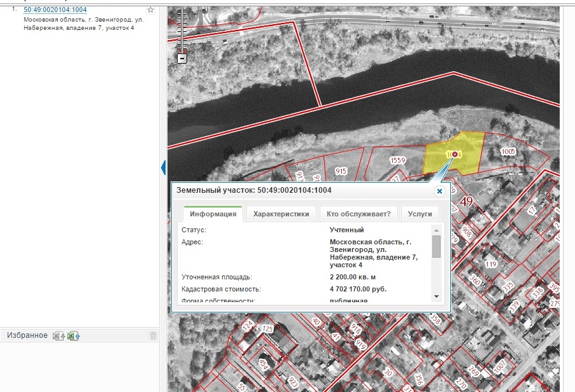
Task: Add parcel 50:49:0020104:1004 to favorites with star
Action: tap(150, 10)
